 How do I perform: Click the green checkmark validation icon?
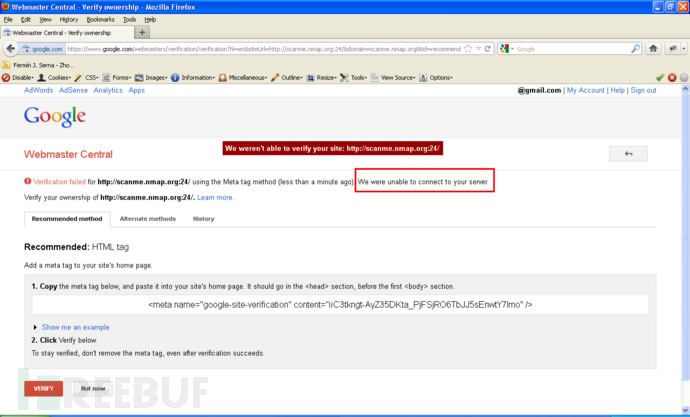click(x=660, y=77)
